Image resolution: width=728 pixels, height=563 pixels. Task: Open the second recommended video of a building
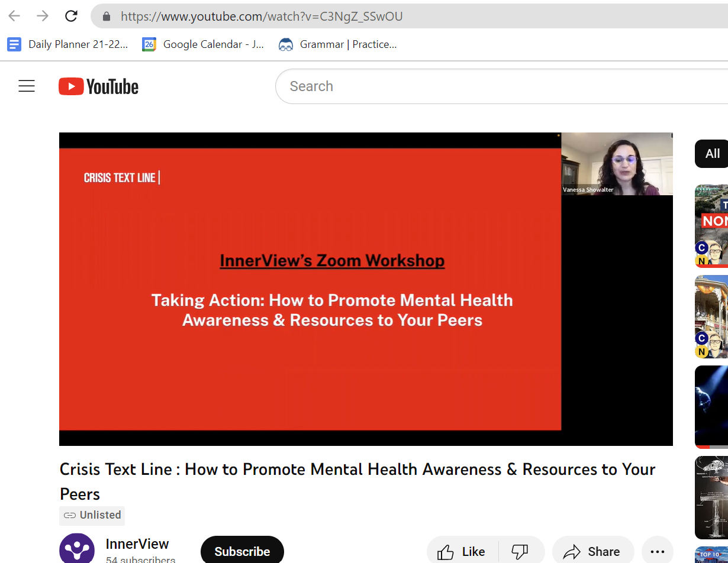711,317
